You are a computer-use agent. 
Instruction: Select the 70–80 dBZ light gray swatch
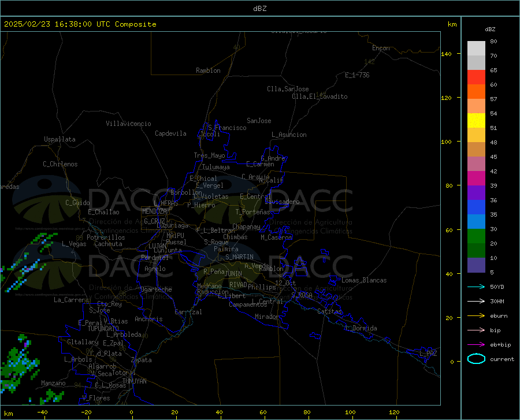point(476,49)
